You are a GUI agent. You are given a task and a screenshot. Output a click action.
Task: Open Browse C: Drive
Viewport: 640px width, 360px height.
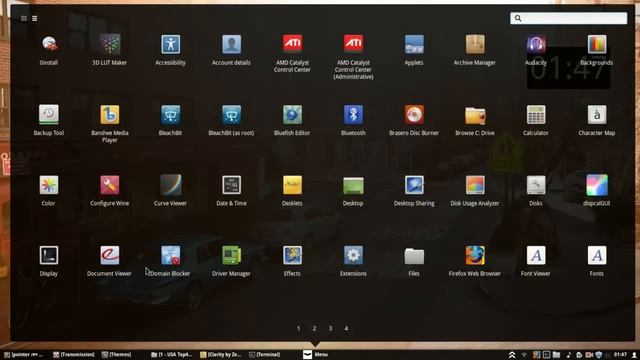coord(475,120)
